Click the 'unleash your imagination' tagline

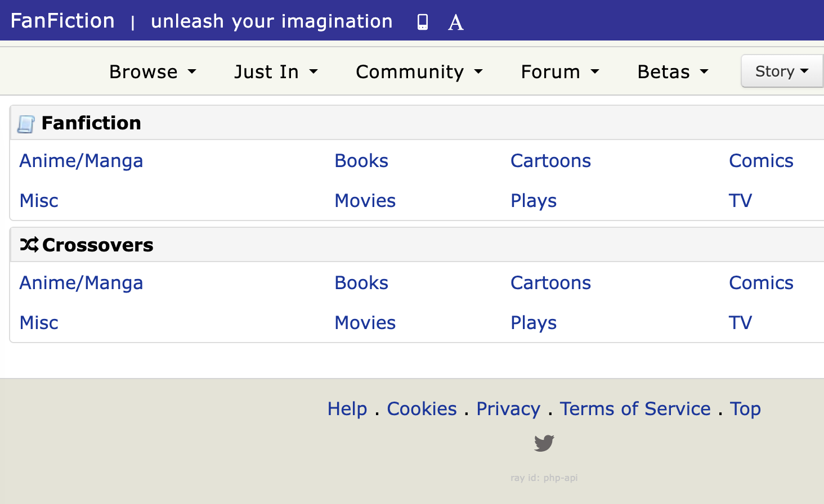[272, 21]
